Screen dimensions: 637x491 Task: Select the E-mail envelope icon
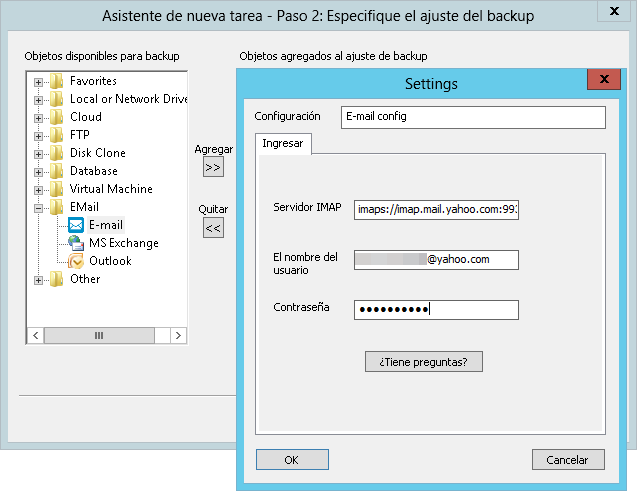76,225
